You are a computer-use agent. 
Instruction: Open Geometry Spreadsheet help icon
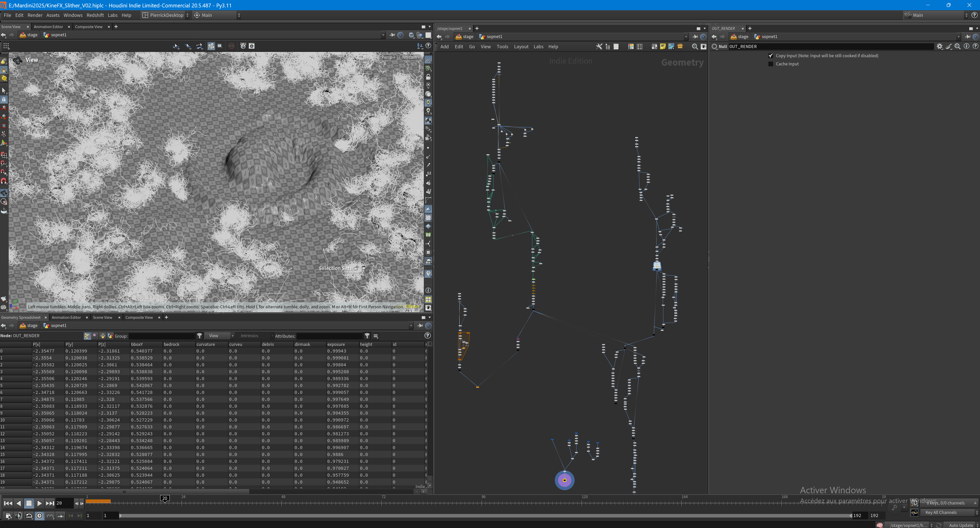coord(427,336)
